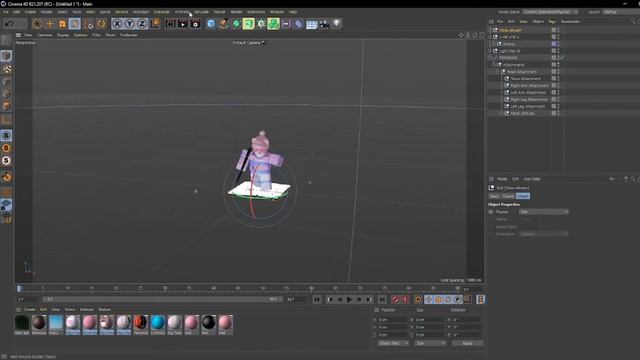The height and width of the screenshot is (360, 640).
Task: Select the Spline Pen tool icon
Action: (223, 24)
